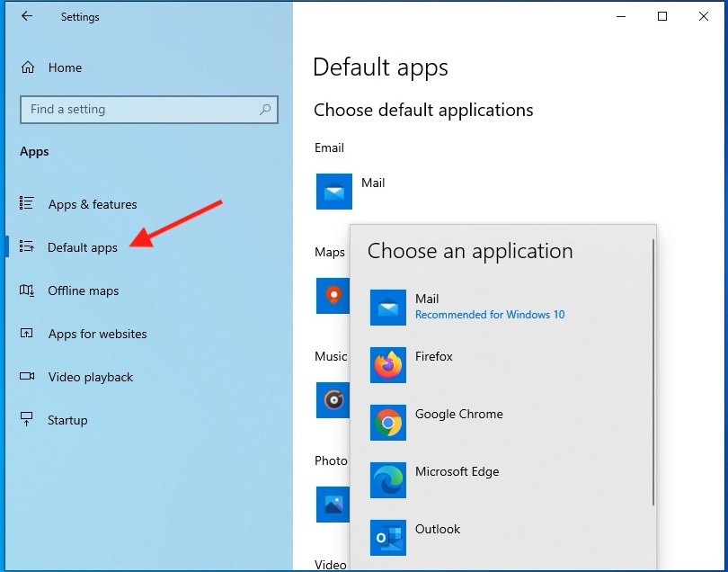The height and width of the screenshot is (572, 728).
Task: Click the Home house icon
Action: [x=28, y=67]
